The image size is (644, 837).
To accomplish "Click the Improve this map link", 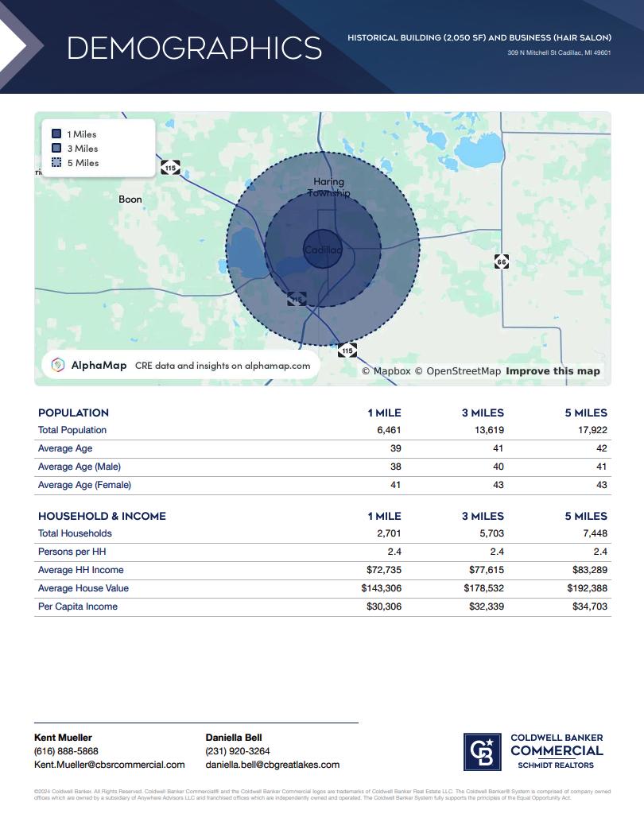I will (553, 371).
